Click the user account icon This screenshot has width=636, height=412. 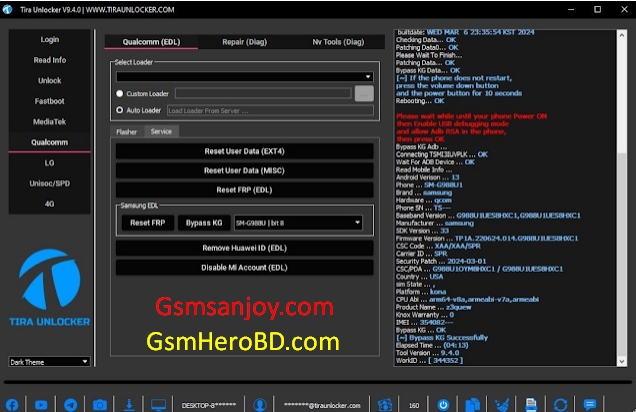tap(260, 405)
